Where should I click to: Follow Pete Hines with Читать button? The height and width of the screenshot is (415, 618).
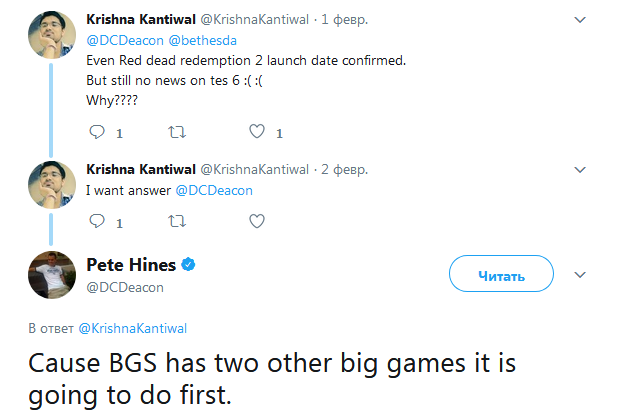[x=501, y=274]
